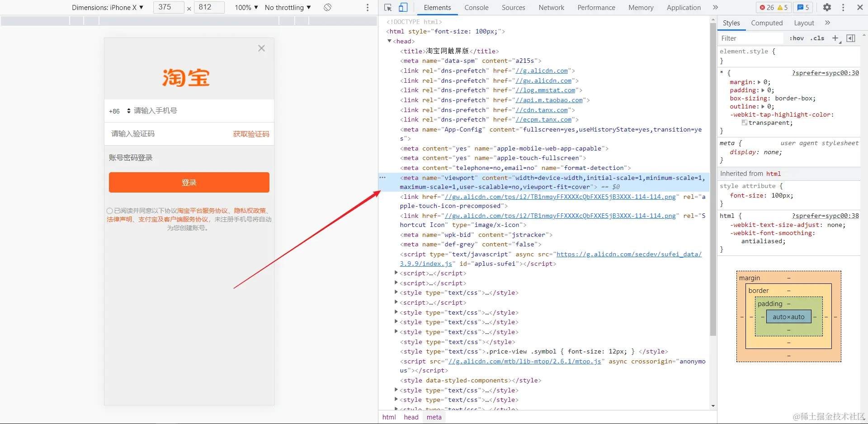Open the Dimensions iPhone X device dropdown

point(108,7)
